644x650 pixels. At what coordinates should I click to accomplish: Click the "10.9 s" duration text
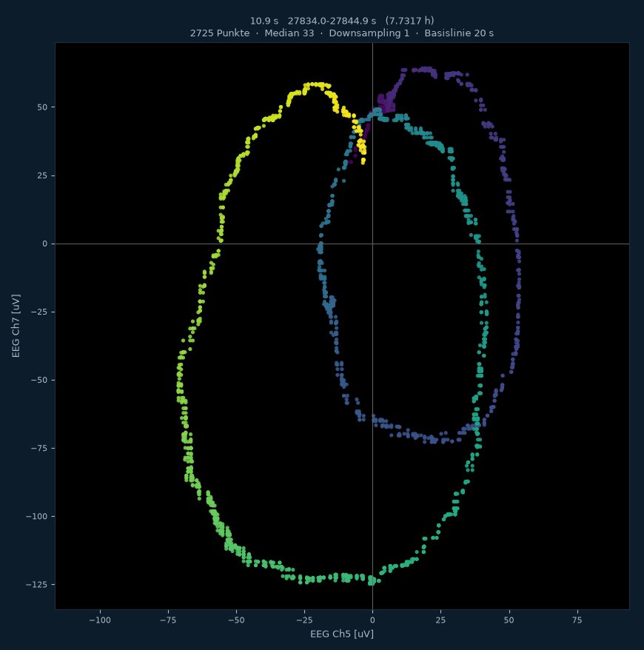point(264,21)
